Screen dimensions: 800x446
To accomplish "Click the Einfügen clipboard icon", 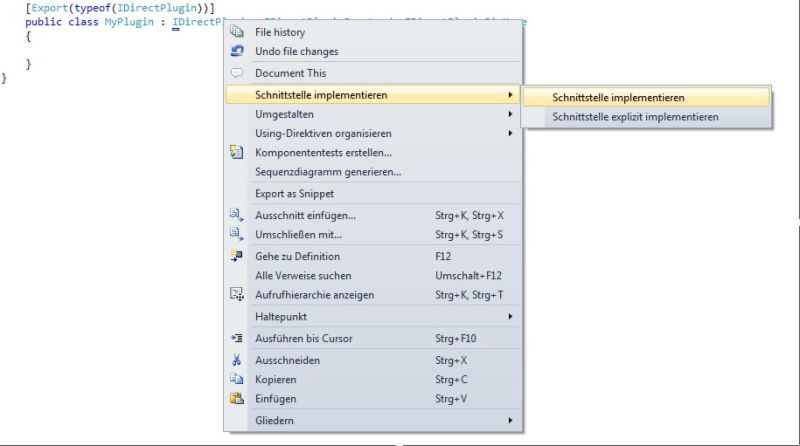I will 237,399.
